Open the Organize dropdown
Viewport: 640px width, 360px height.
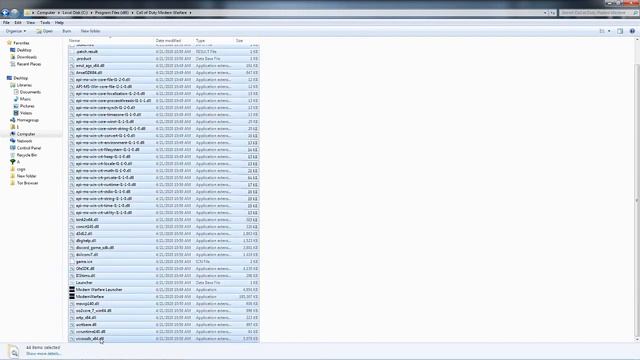click(16, 31)
